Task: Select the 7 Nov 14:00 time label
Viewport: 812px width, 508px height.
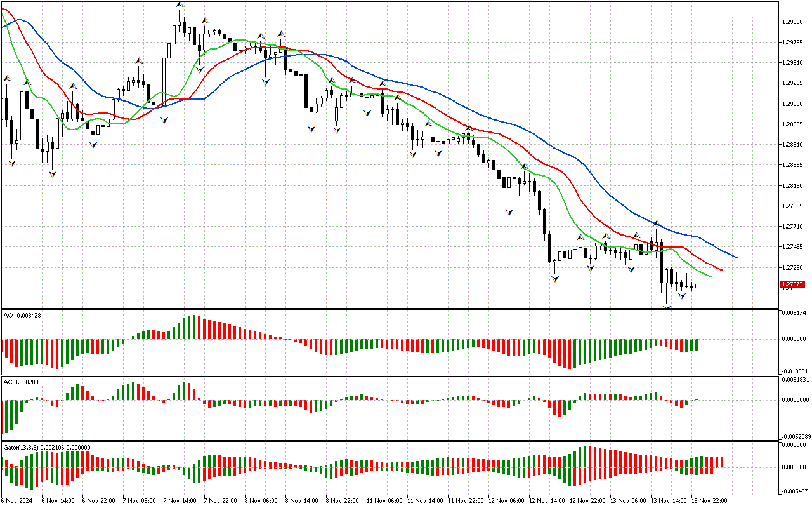Action: [x=179, y=501]
